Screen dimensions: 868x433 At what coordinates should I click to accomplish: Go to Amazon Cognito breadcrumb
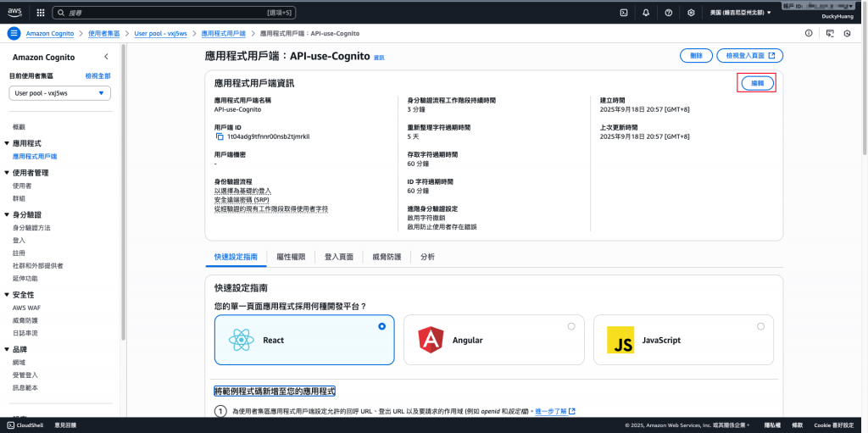(50, 33)
